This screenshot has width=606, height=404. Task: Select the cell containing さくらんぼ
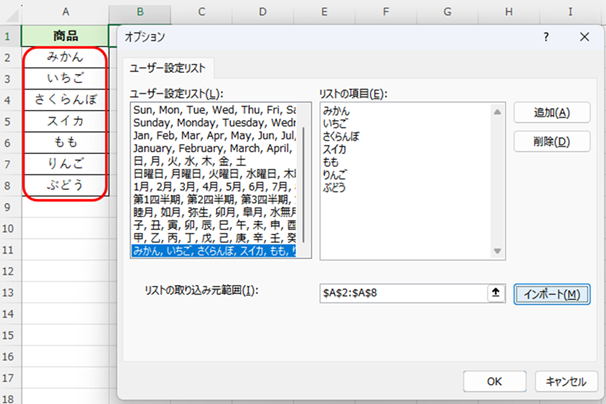click(x=67, y=100)
